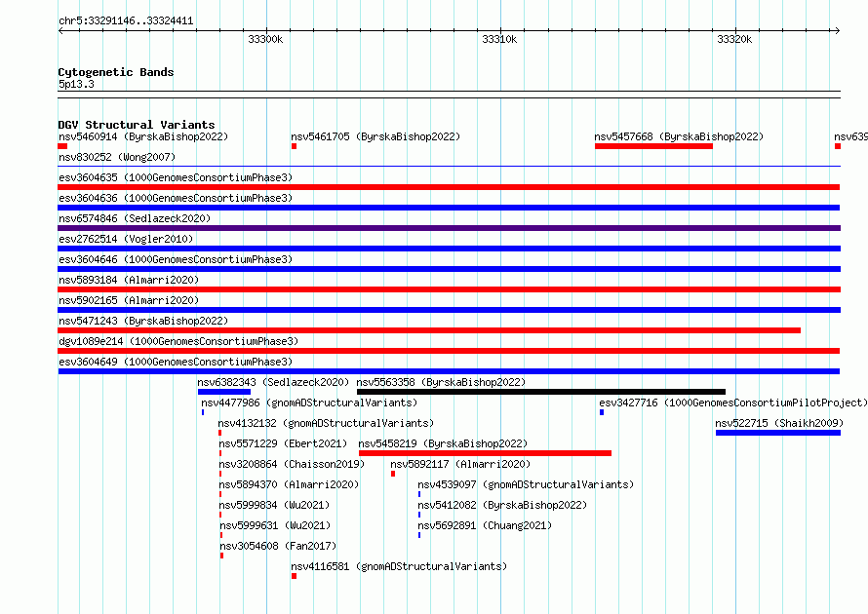Select nsv6574846 (Sedlazeck2020) label

tap(135, 218)
